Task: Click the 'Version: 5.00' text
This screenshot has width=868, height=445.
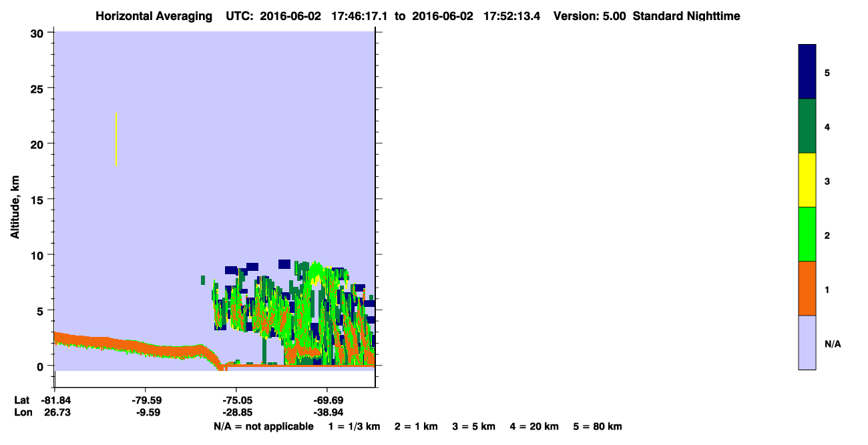Action: pos(590,16)
